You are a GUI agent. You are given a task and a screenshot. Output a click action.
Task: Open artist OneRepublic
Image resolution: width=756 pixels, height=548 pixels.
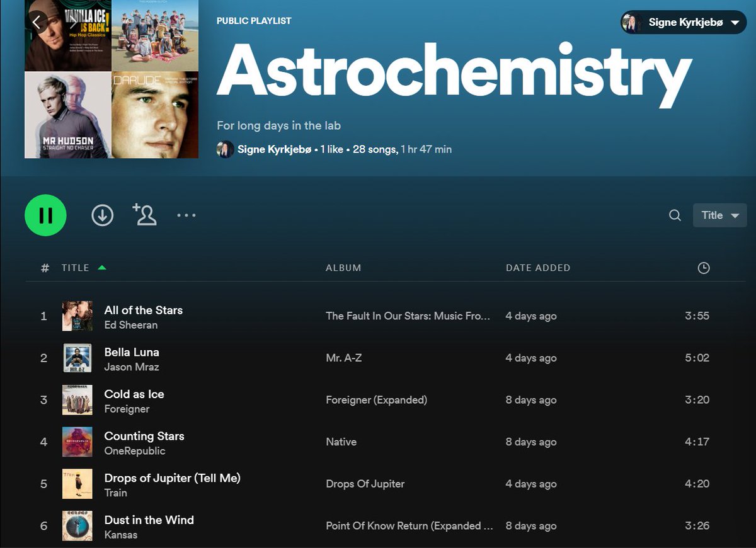(135, 451)
